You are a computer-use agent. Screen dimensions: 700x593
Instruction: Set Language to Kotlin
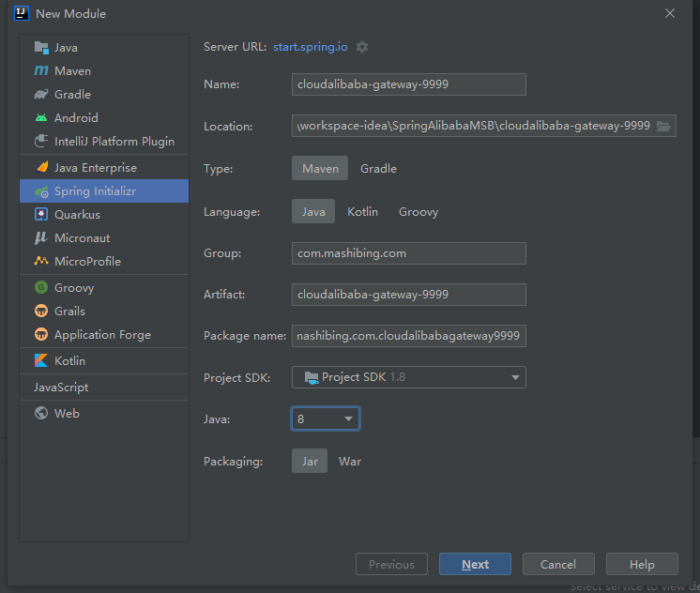click(x=362, y=212)
